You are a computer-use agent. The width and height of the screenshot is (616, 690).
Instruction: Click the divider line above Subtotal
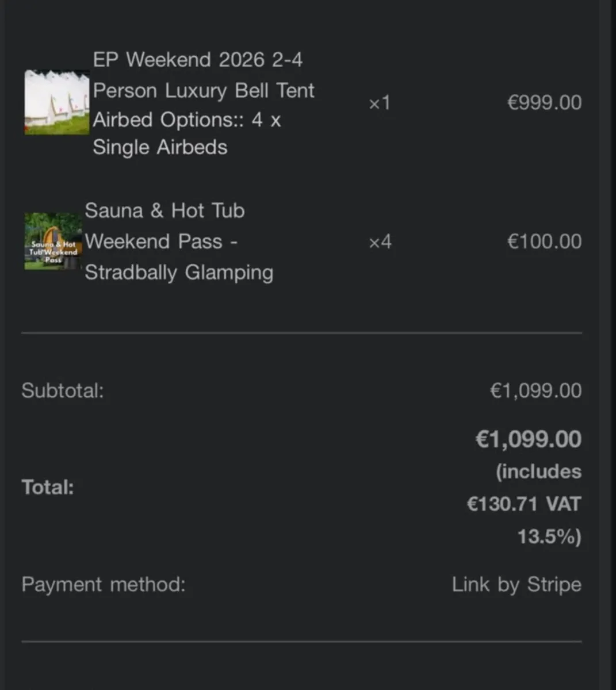click(301, 333)
